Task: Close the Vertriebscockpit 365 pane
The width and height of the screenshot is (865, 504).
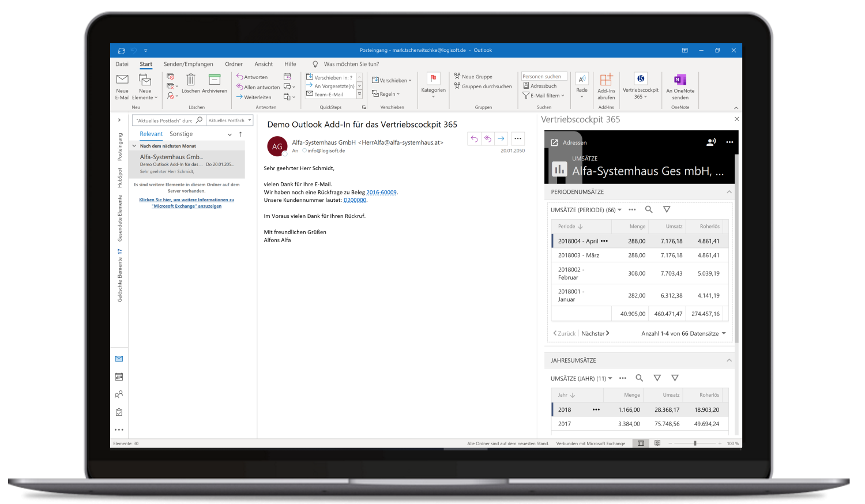Action: (736, 119)
